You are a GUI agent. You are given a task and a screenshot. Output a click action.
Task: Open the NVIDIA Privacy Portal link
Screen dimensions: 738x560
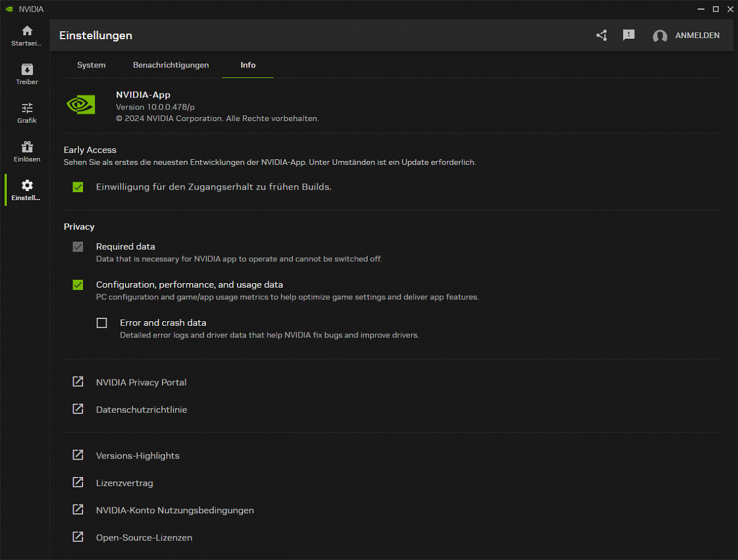click(x=141, y=382)
